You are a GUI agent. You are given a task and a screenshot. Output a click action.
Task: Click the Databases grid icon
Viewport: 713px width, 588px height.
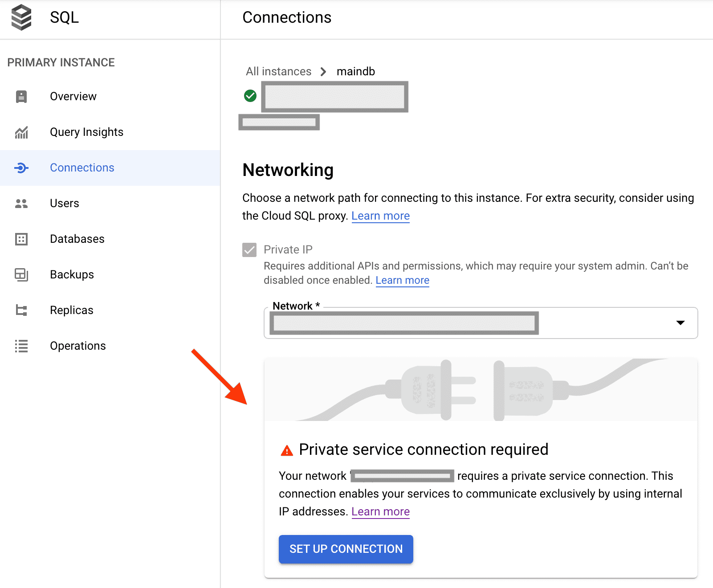tap(21, 239)
